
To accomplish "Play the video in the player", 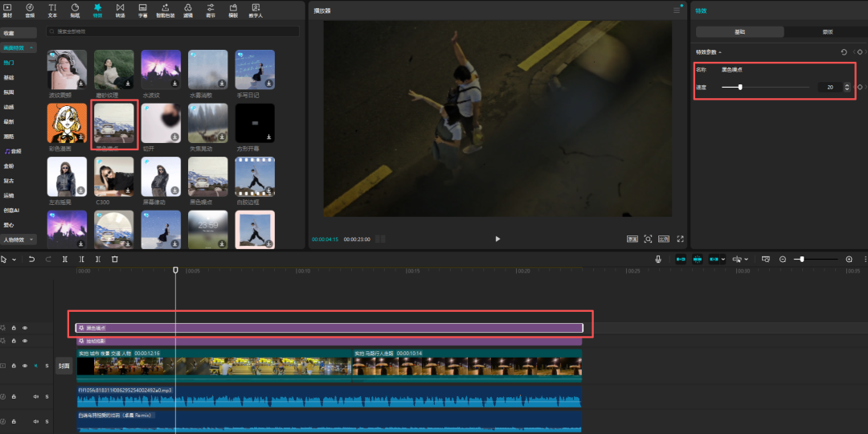I will (x=497, y=239).
